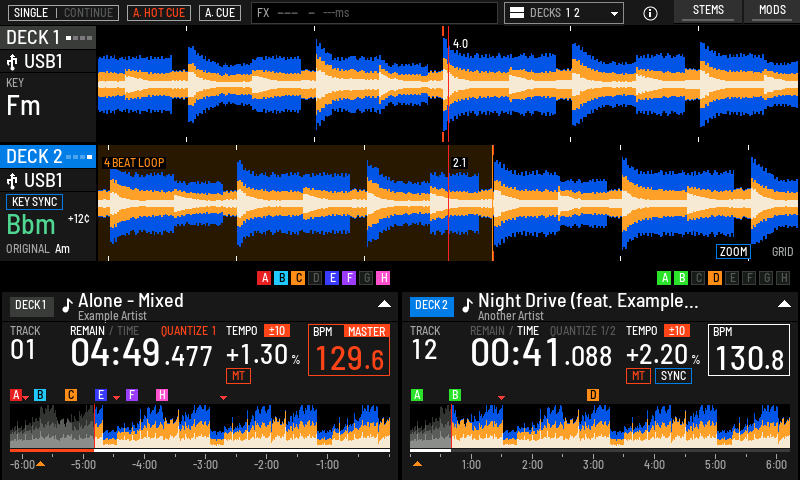This screenshot has width=800, height=480.
Task: Click the FX status field
Action: pos(374,13)
